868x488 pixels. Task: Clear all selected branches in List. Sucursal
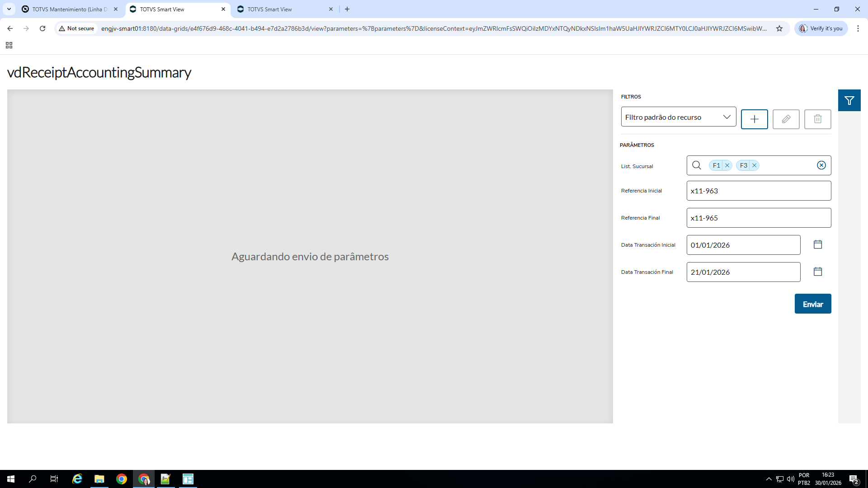click(821, 165)
